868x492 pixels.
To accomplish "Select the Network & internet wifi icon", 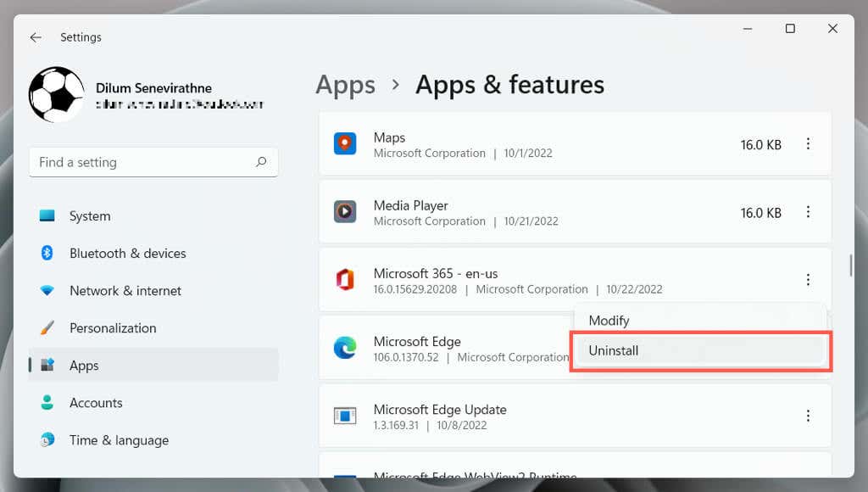I will (x=47, y=291).
